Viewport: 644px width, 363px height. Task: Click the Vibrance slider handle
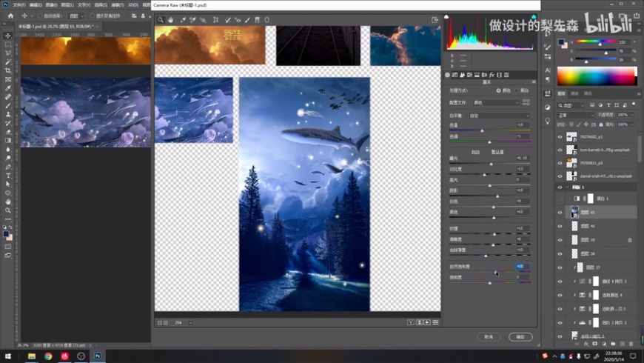pyautogui.click(x=496, y=272)
